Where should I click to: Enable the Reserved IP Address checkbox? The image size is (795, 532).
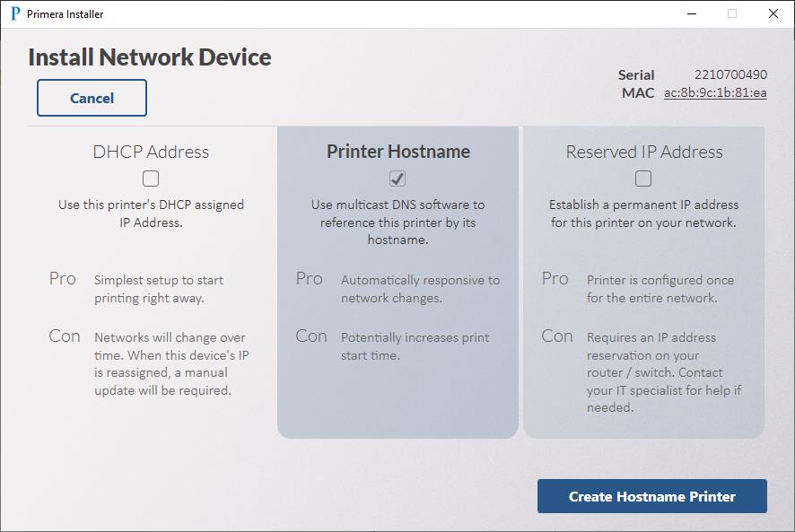(x=643, y=179)
